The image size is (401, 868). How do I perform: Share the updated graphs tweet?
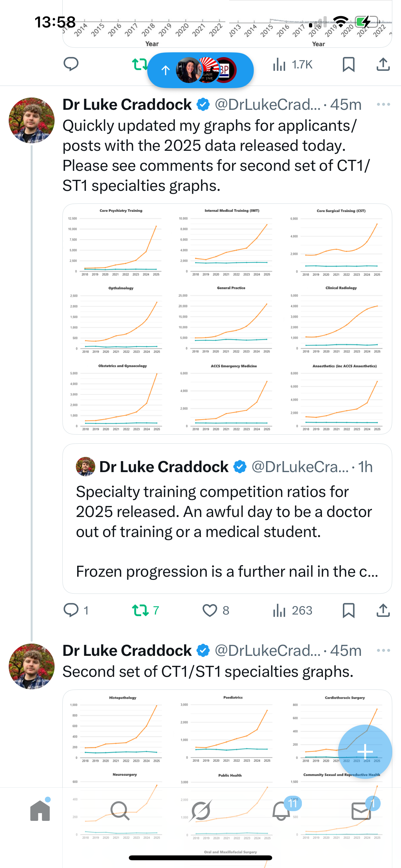pyautogui.click(x=383, y=610)
